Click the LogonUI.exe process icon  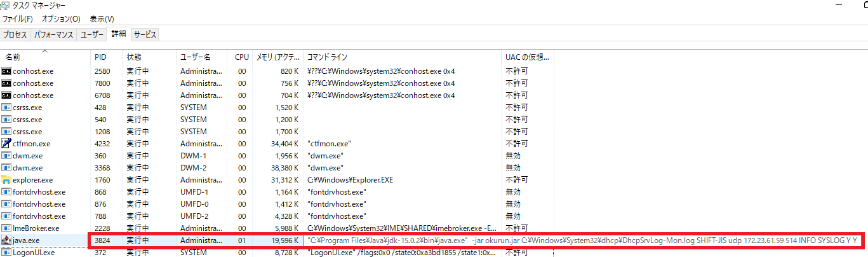point(6,253)
